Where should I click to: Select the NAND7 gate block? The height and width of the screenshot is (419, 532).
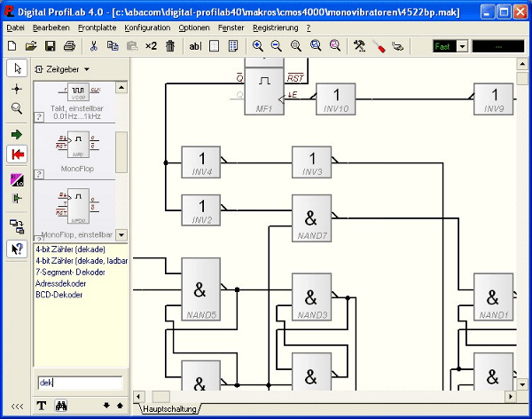311,218
